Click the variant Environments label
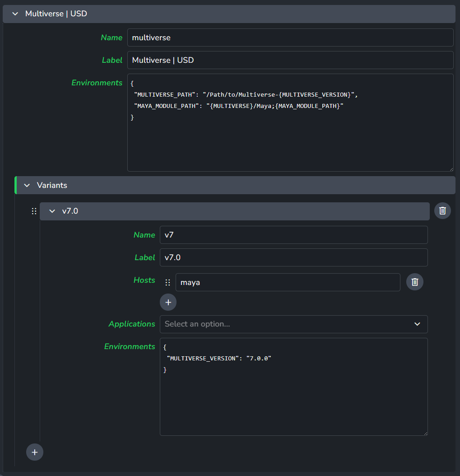Viewport: 460px width, 476px height. coord(130,346)
